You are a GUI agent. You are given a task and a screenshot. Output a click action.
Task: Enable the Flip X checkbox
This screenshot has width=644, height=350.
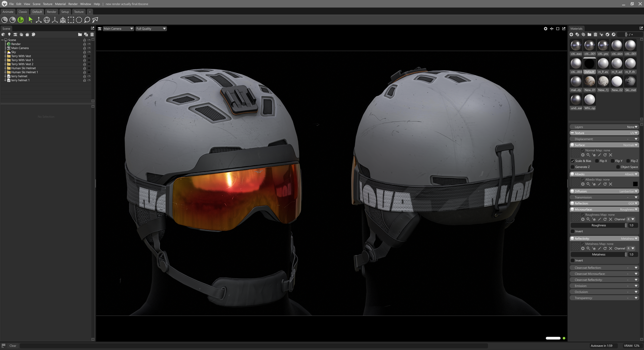[x=597, y=161]
